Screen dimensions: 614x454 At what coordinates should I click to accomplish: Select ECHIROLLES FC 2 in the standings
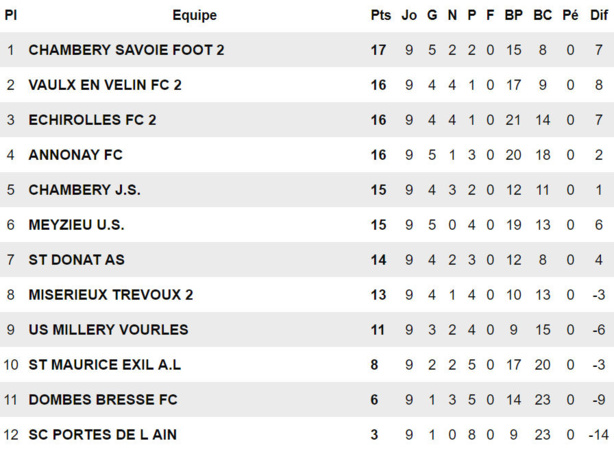pos(92,120)
